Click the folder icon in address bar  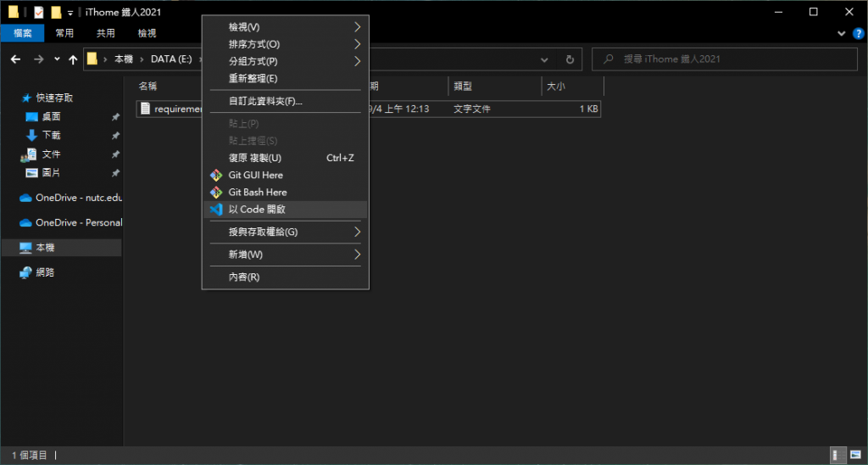pos(92,59)
